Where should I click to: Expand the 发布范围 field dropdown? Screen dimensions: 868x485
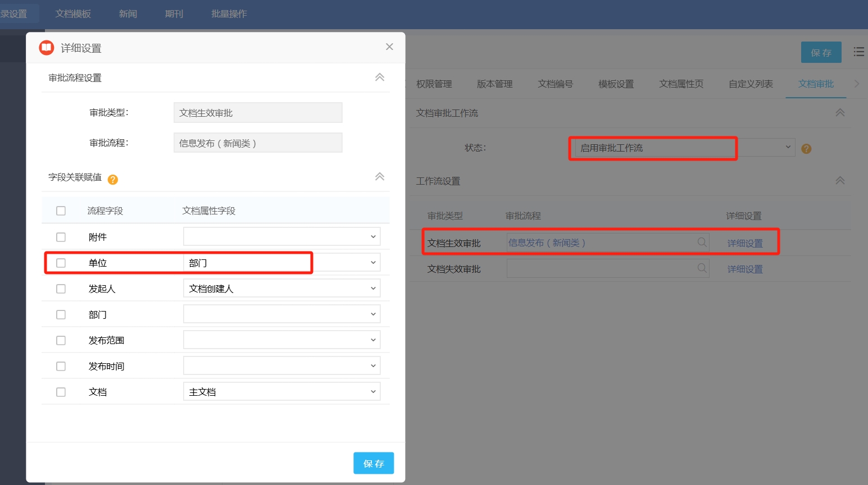[x=281, y=340]
